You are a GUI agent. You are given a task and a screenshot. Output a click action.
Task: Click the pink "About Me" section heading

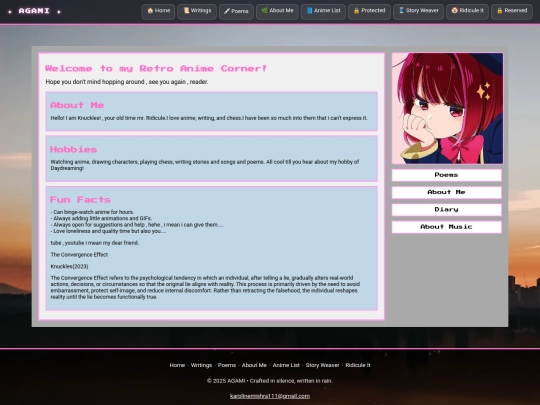point(77,105)
